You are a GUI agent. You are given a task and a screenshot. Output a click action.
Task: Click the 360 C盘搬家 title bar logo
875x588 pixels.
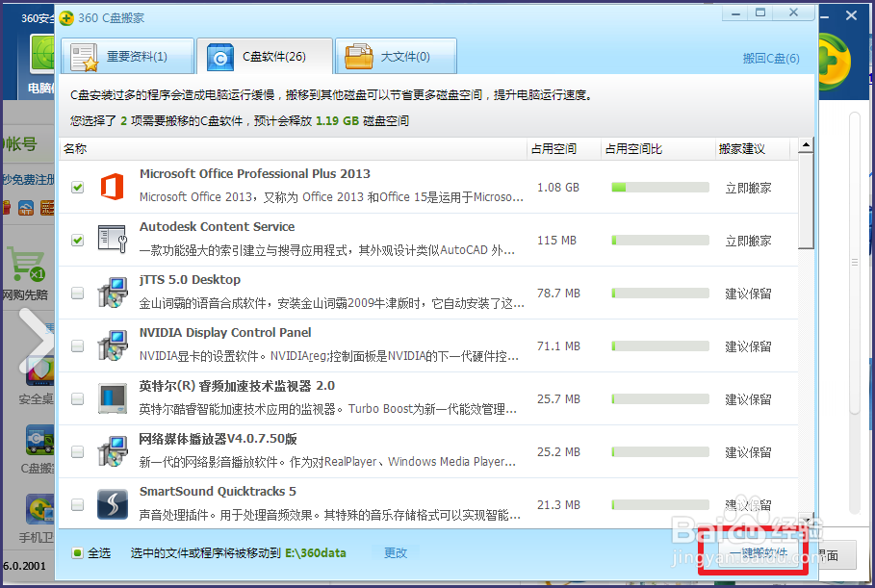(x=66, y=18)
